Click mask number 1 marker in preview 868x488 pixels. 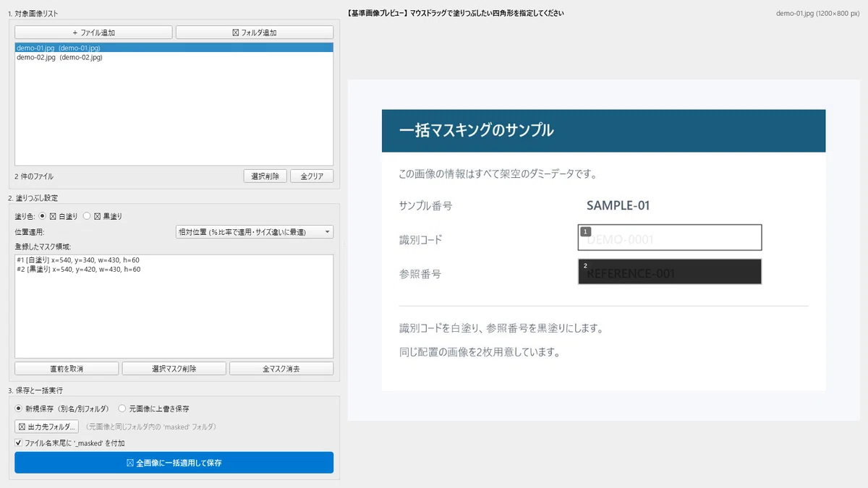click(x=585, y=231)
